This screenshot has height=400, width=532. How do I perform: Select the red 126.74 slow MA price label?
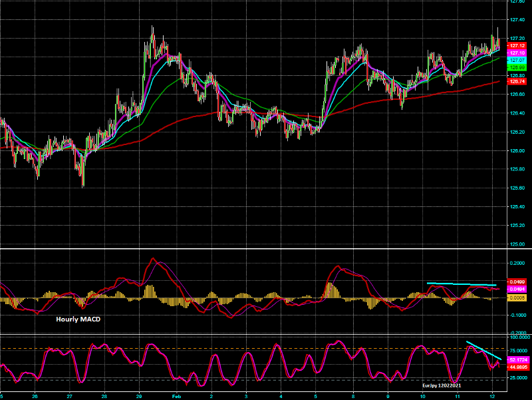[517, 81]
